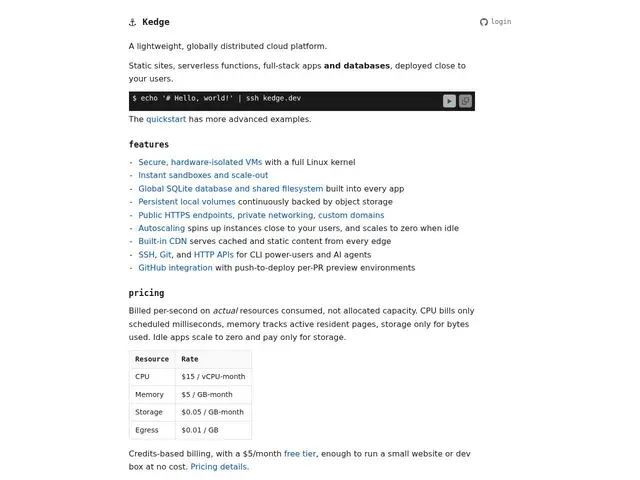Click the Kedge site title
Image resolution: width=640 pixels, height=480 pixels.
click(x=156, y=22)
